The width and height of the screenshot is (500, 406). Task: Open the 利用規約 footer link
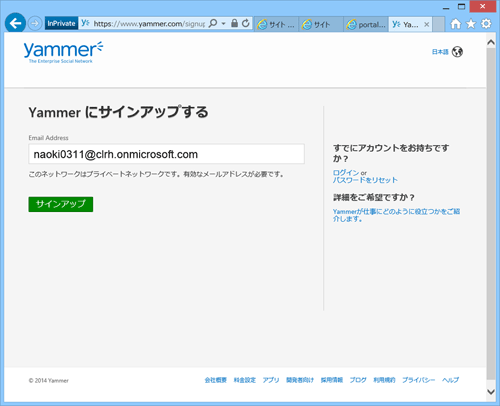pos(384,380)
